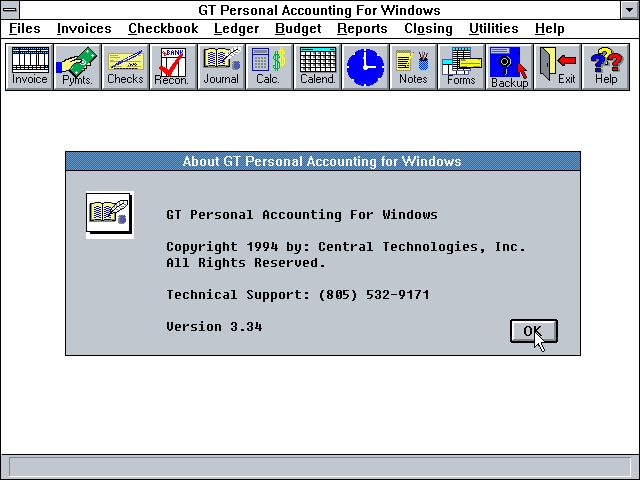This screenshot has height=480, width=640.
Task: Click the About dialog title bar
Action: coord(322,161)
